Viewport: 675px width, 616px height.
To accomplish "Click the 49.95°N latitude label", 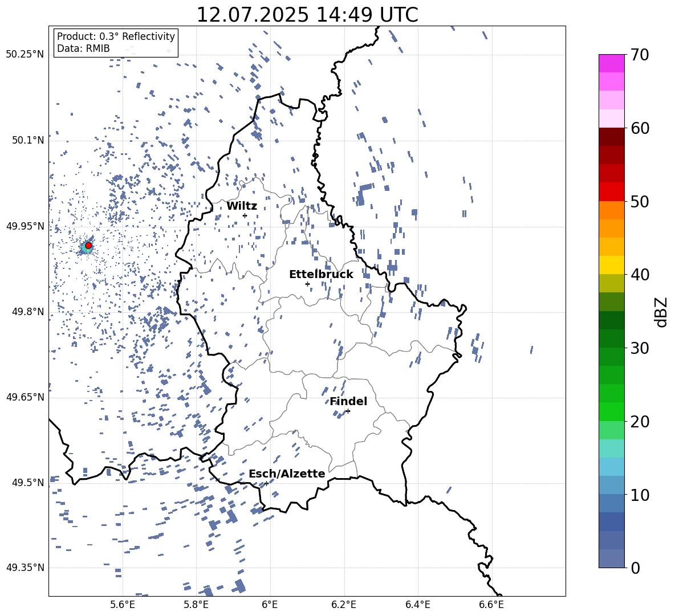I will [x=26, y=226].
